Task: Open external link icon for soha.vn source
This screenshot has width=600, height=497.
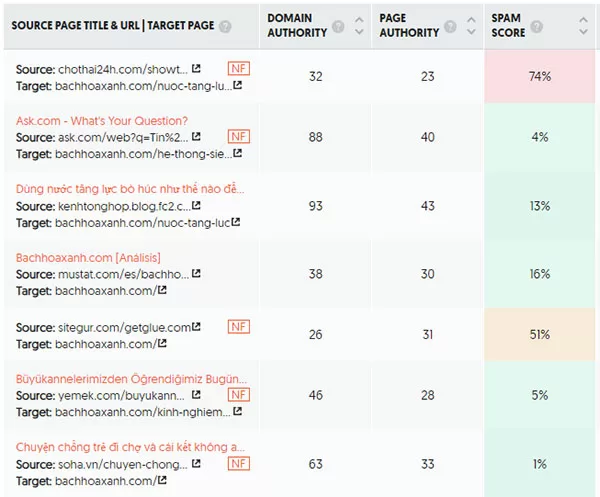Action: click(x=196, y=464)
